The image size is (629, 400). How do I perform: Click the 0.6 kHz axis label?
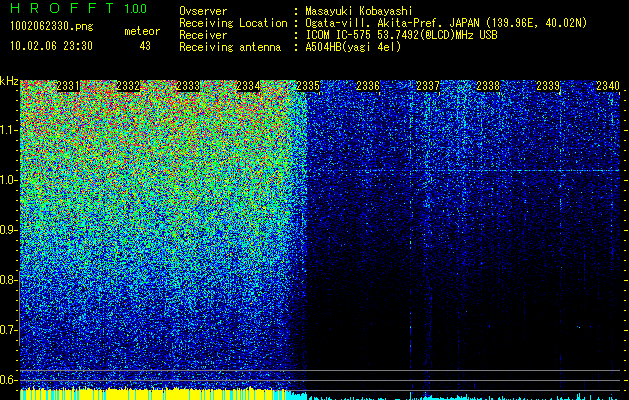[x=8, y=380]
